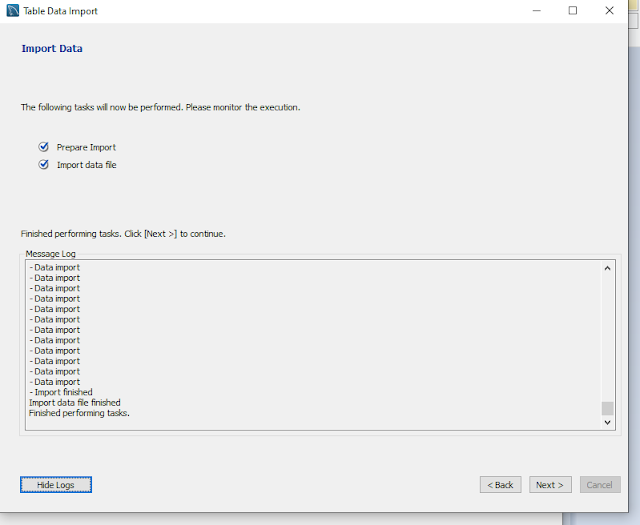Screen dimensions: 640x525
Task: Click the topmost "- Data import" log line
Action: tap(55, 268)
